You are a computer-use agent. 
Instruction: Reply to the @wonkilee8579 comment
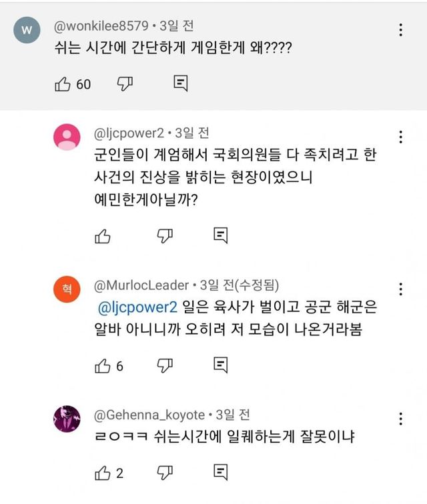[x=180, y=83]
